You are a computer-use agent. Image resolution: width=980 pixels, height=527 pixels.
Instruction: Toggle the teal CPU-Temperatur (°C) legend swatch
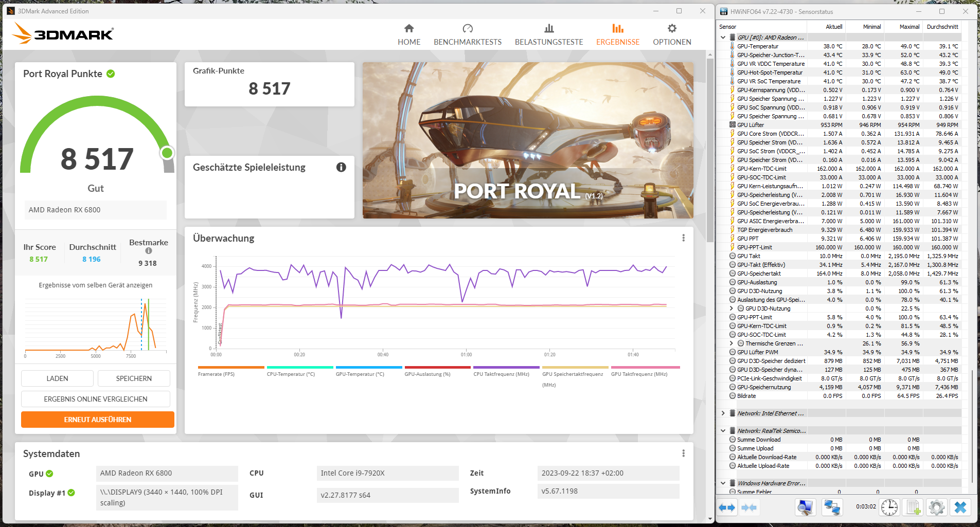300,367
